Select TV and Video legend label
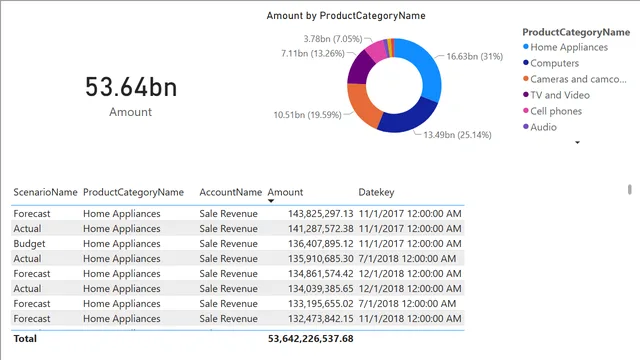Image resolution: width=640 pixels, height=360 pixels. [x=560, y=95]
